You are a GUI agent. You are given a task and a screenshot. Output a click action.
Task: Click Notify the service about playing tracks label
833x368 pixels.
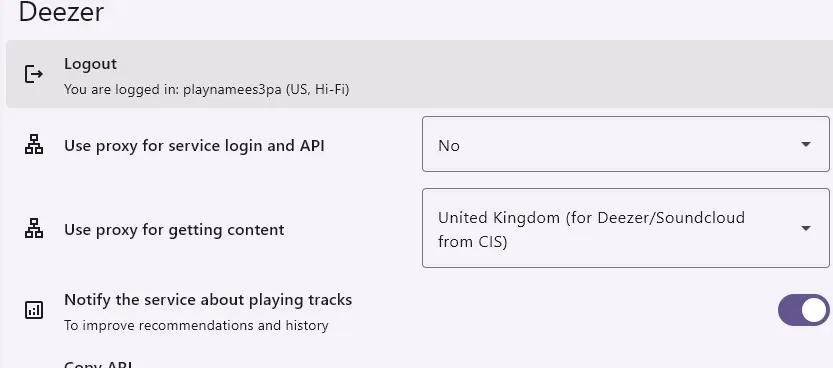208,299
